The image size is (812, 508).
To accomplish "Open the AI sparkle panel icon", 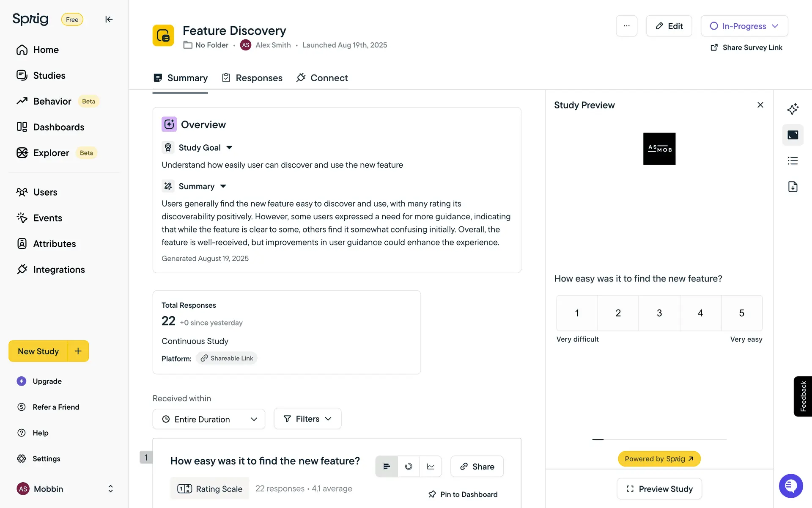I will click(x=793, y=109).
